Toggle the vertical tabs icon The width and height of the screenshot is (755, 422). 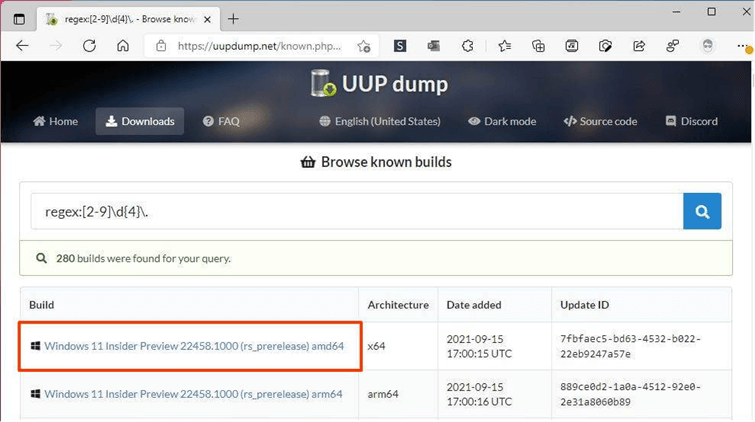(x=19, y=19)
